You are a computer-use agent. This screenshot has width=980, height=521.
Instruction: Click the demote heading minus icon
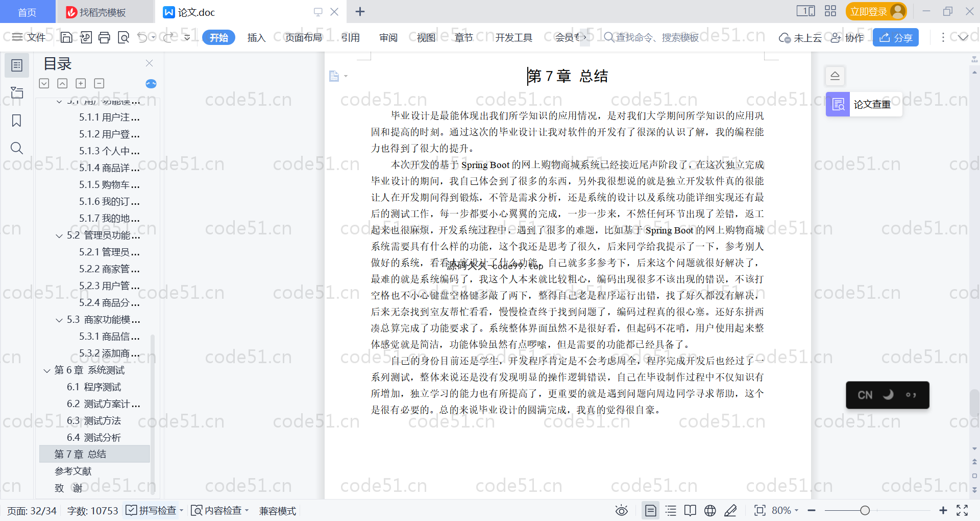99,83
